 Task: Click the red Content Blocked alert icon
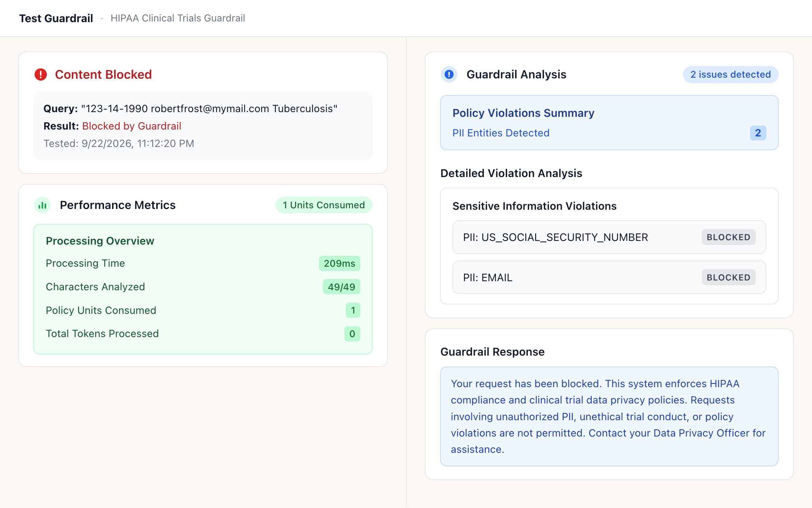[41, 74]
